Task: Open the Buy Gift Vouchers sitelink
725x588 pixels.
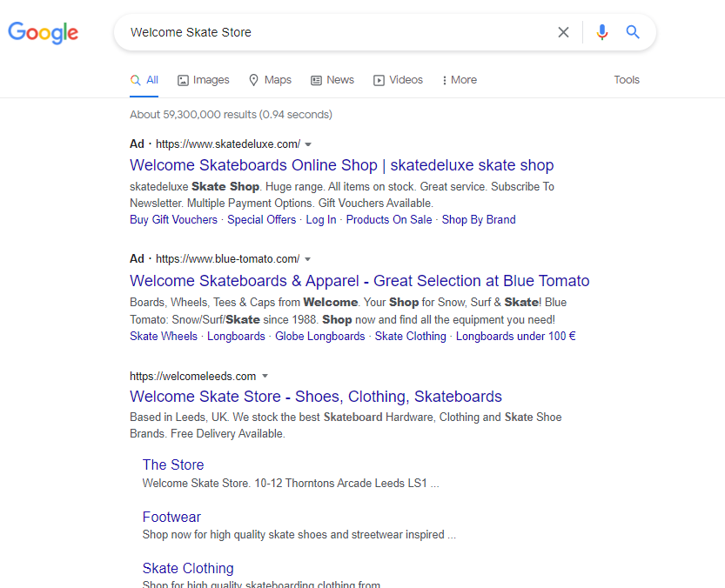Action: pyautogui.click(x=173, y=219)
